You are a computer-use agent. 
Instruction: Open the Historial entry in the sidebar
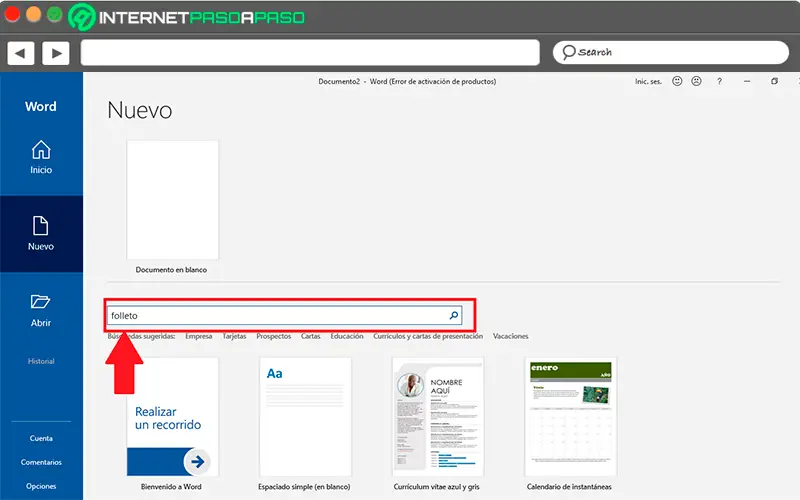pos(41,361)
